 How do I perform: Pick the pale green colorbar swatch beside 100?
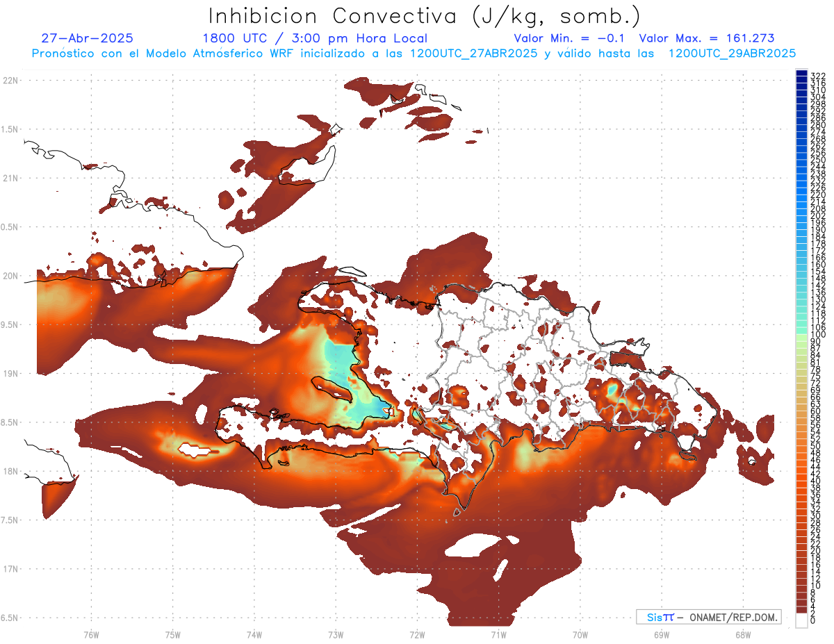pyautogui.click(x=801, y=338)
